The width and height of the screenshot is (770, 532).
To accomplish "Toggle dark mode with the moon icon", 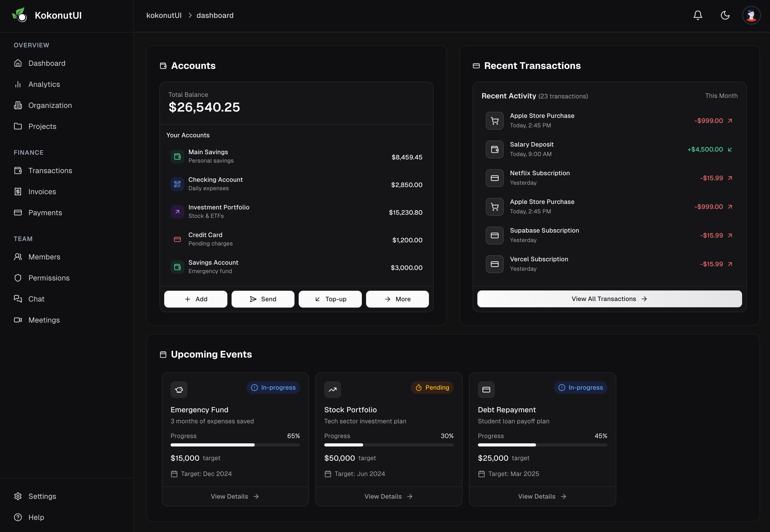I will (x=725, y=15).
